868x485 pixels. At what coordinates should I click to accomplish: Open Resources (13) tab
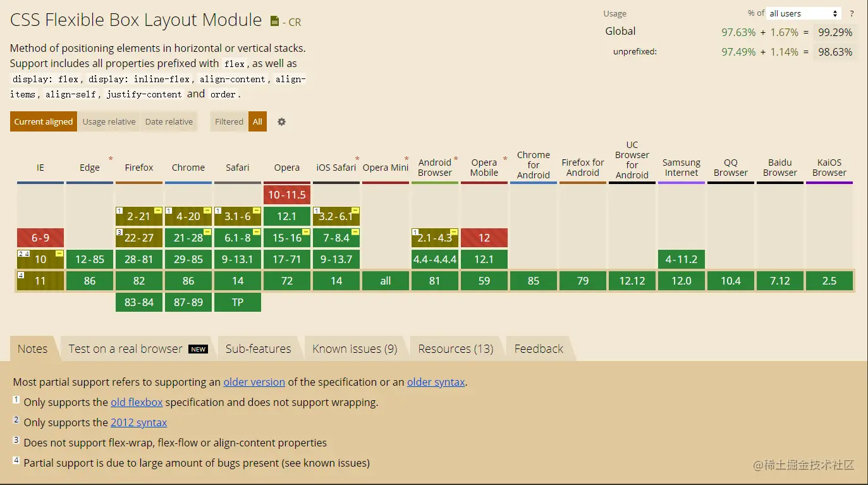point(456,349)
